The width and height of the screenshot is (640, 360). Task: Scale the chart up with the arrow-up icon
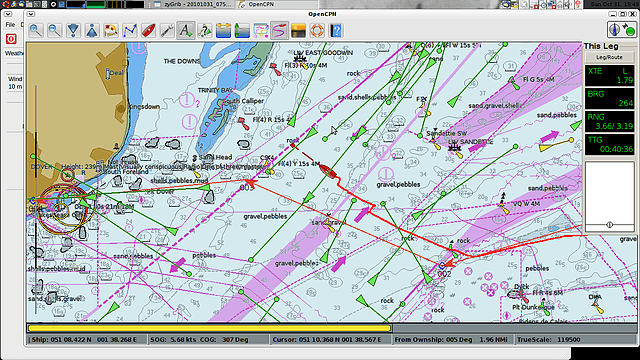(x=92, y=30)
